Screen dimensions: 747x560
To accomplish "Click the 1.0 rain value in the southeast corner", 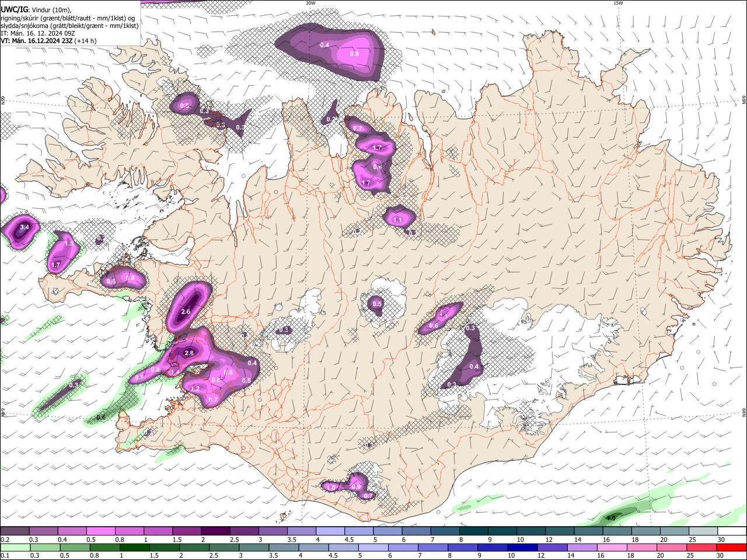I will [x=611, y=518].
